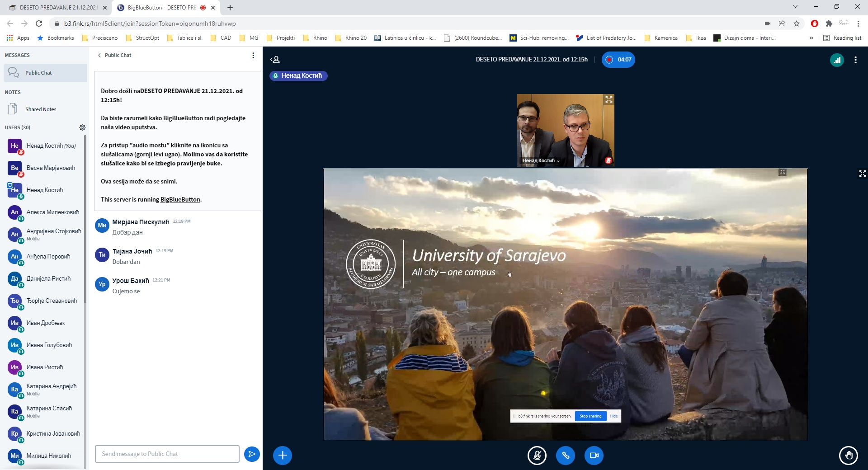
Task: Select user Ђорђе Стевановић
Action: 44,301
